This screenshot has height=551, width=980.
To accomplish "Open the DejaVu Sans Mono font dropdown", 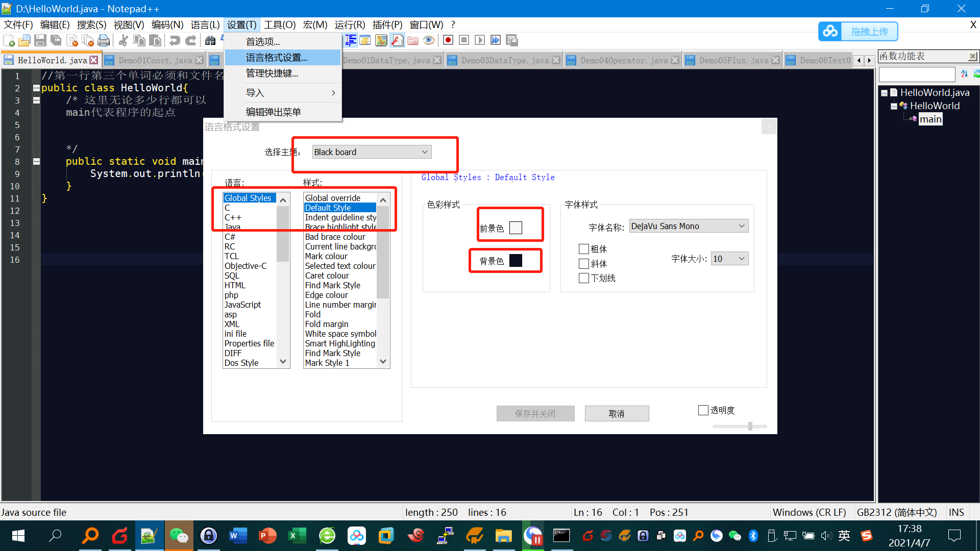I will [x=742, y=226].
